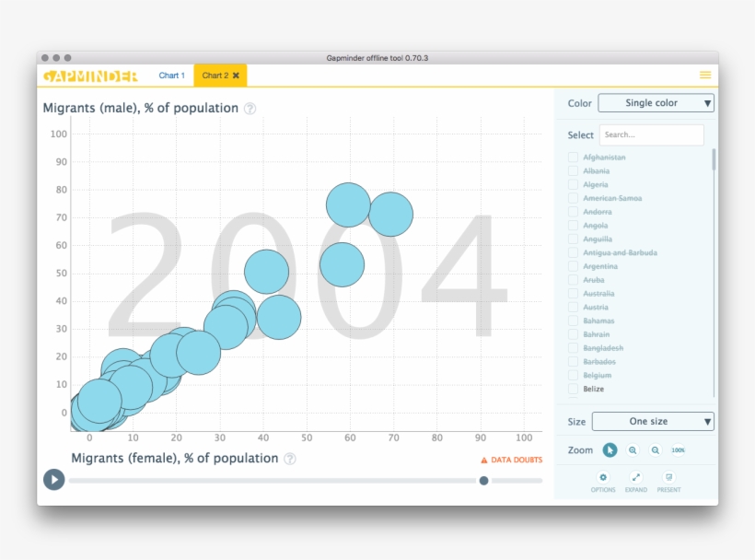Tick the Belize checkbox
Screen dimensions: 755x560
[574, 389]
